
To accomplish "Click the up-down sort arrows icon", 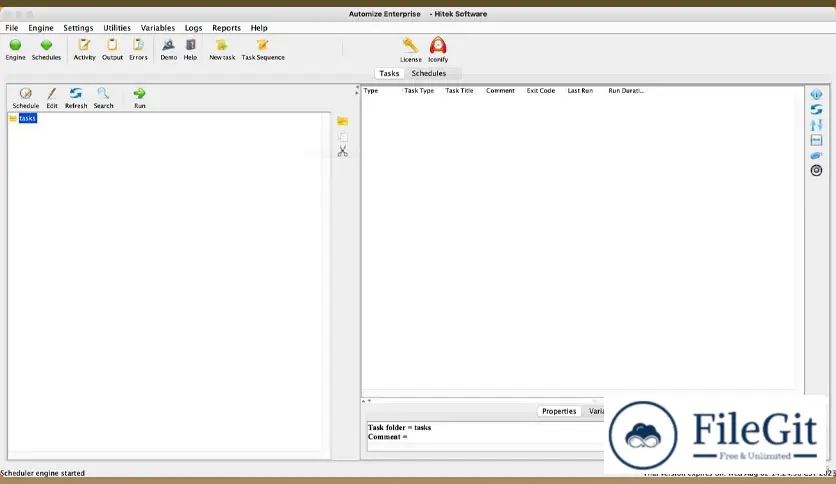I will [x=816, y=125].
